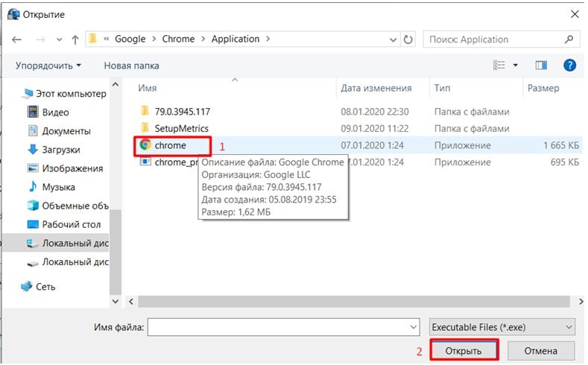The width and height of the screenshot is (588, 365).
Task: Click the horizontal scrollbar thumb
Action: coord(354,301)
